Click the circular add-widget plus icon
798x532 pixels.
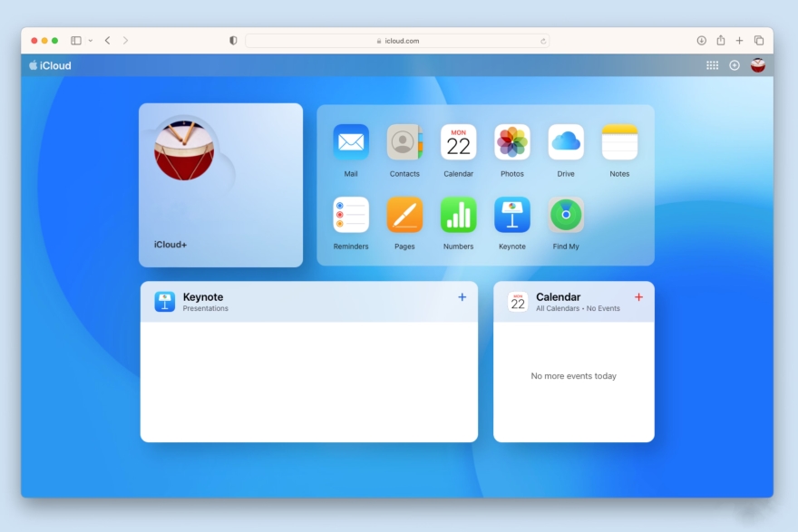[x=734, y=64]
